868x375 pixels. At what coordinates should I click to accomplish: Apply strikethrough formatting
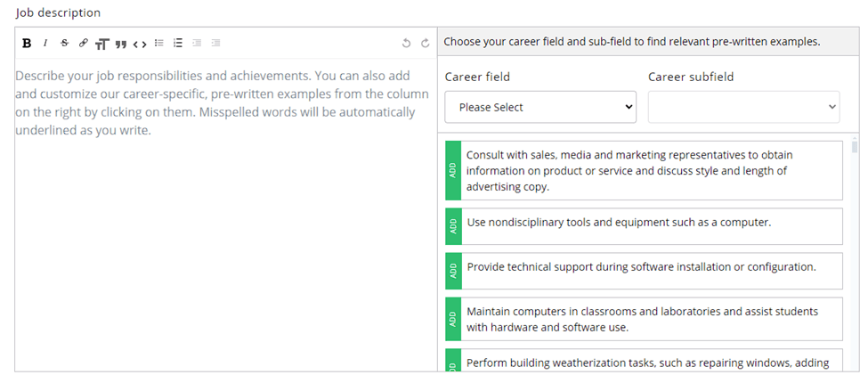coord(64,43)
